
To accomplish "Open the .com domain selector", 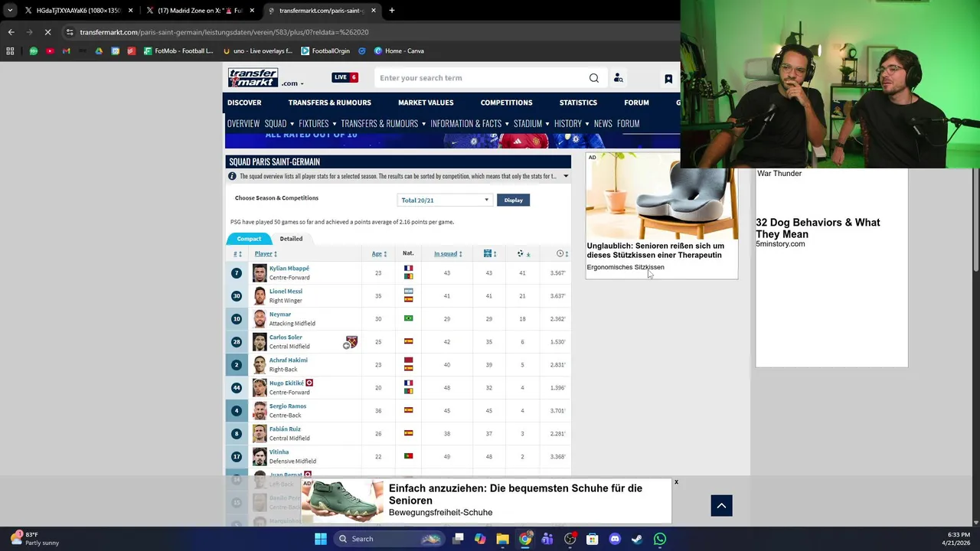I will [292, 83].
